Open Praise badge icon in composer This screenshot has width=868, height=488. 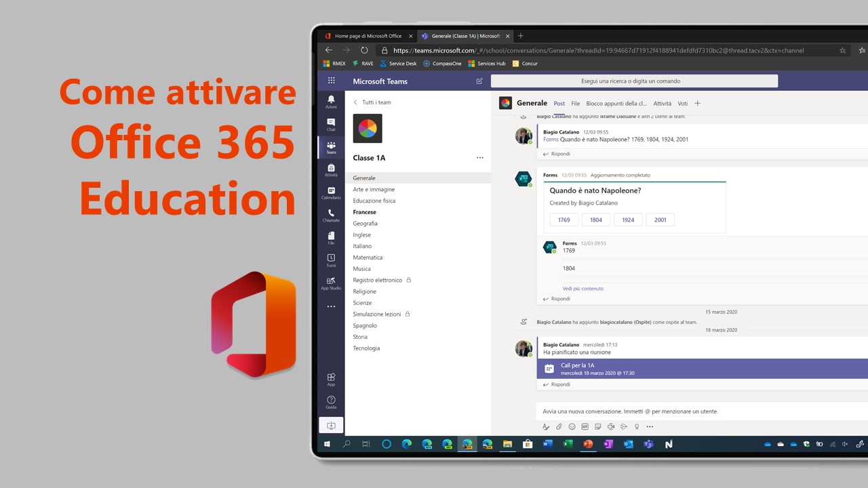pos(637,427)
